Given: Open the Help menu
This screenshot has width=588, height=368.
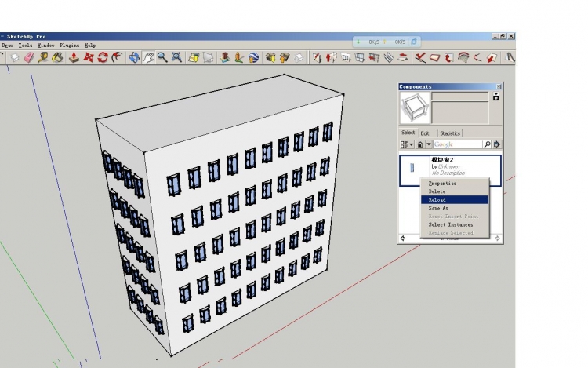Looking at the screenshot, I should (x=90, y=46).
